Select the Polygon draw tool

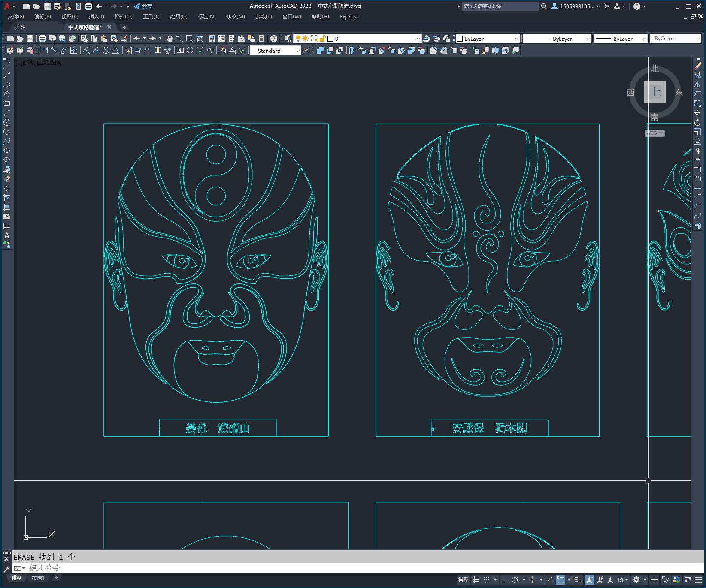click(7, 94)
